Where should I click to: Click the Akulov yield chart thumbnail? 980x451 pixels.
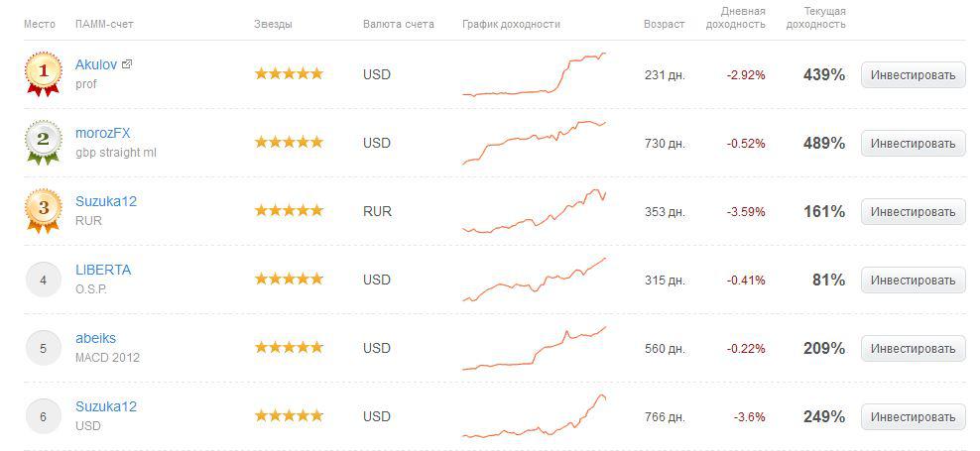535,74
